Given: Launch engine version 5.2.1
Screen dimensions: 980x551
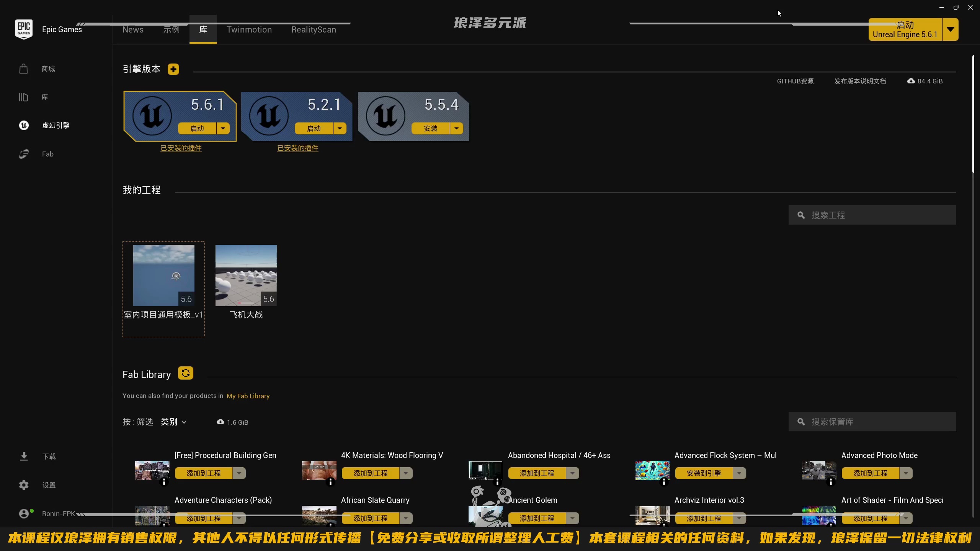Looking at the screenshot, I should pyautogui.click(x=314, y=128).
